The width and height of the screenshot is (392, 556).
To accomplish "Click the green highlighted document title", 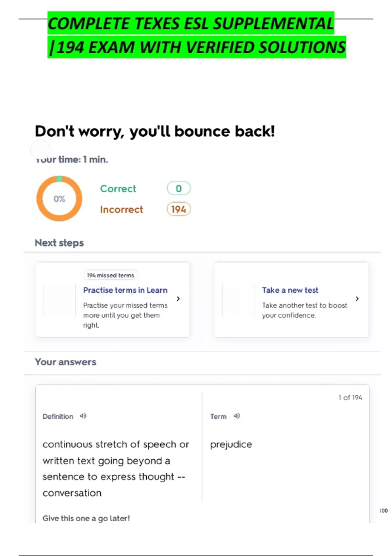I will pos(196,35).
